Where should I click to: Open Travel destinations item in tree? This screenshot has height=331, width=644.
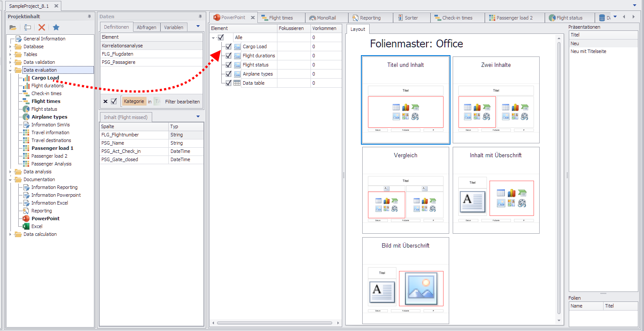(x=51, y=140)
